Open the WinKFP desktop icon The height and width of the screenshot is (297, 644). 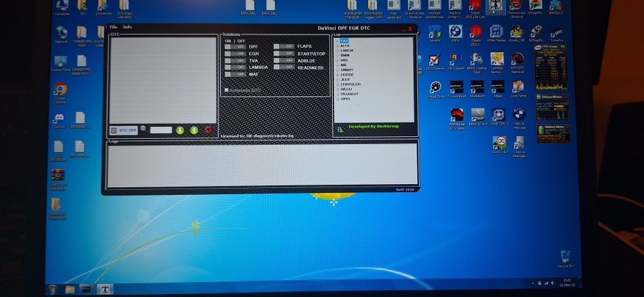[x=434, y=33]
